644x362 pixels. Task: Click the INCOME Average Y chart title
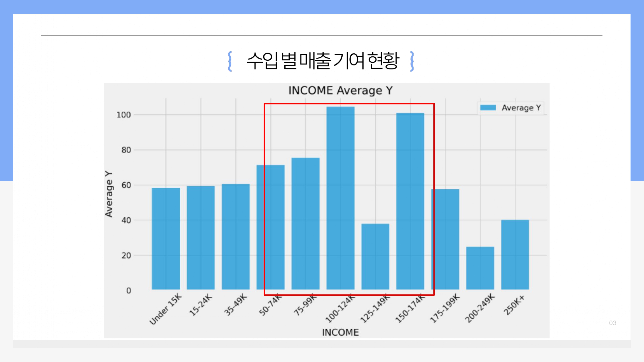click(340, 90)
